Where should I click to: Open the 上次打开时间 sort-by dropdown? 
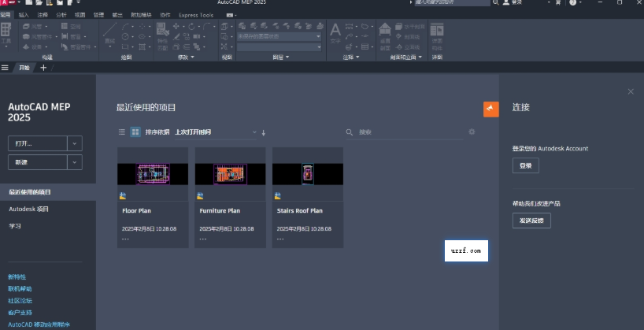pos(216,132)
